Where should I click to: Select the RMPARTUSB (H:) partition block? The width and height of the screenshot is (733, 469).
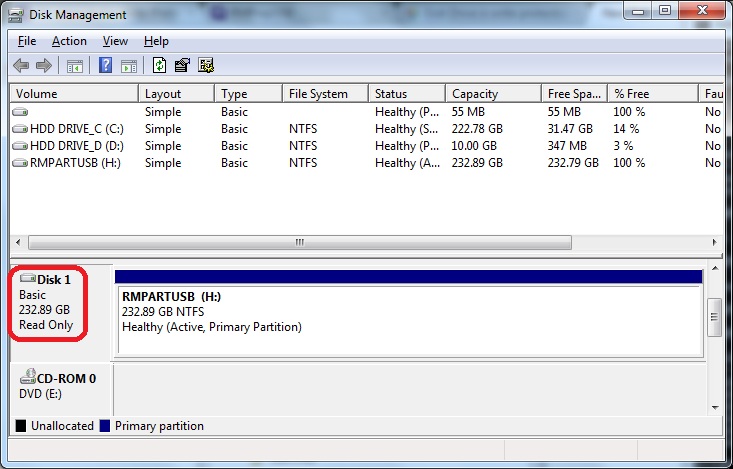tap(409, 313)
